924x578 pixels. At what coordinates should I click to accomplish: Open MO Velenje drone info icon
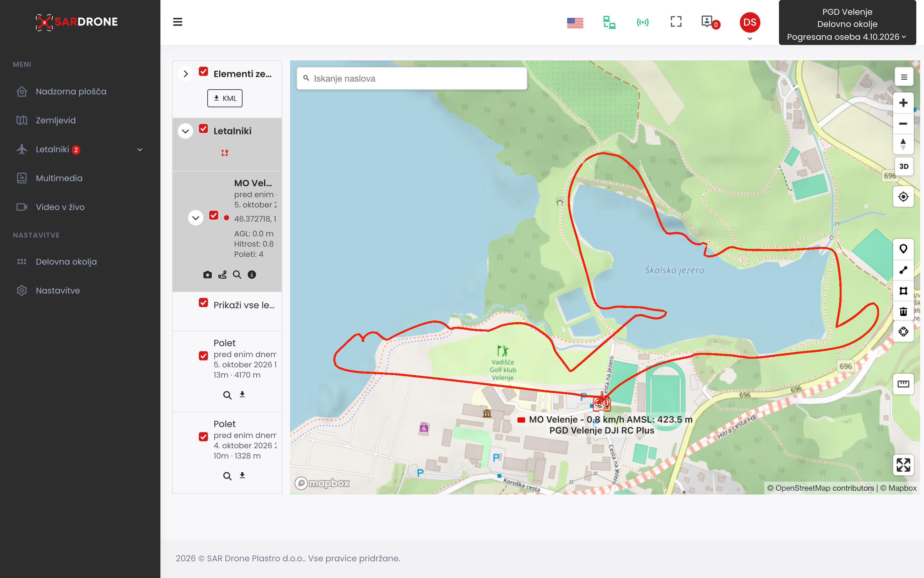pyautogui.click(x=252, y=275)
